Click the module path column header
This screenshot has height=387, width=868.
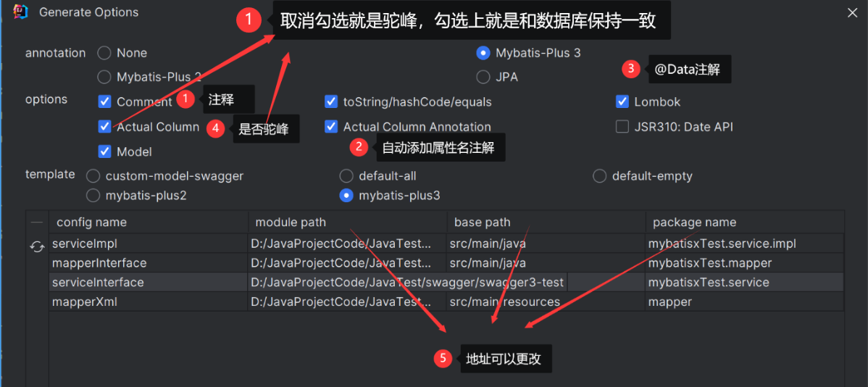coord(348,222)
